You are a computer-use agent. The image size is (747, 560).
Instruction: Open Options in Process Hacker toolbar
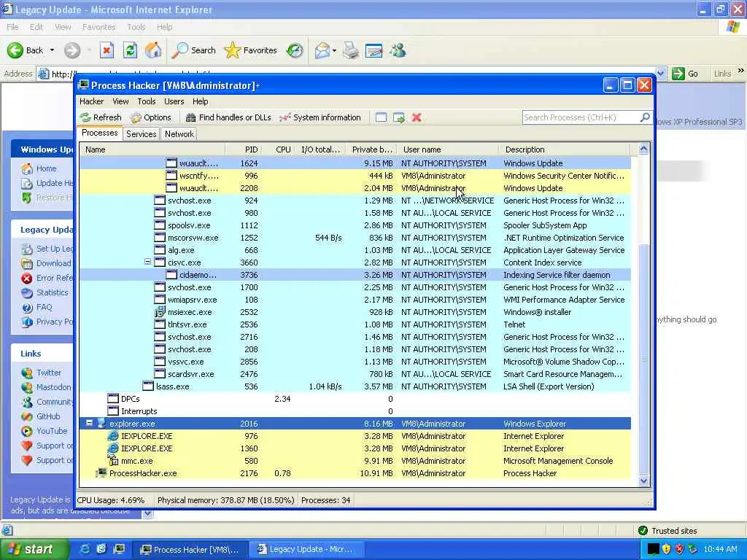pyautogui.click(x=151, y=117)
